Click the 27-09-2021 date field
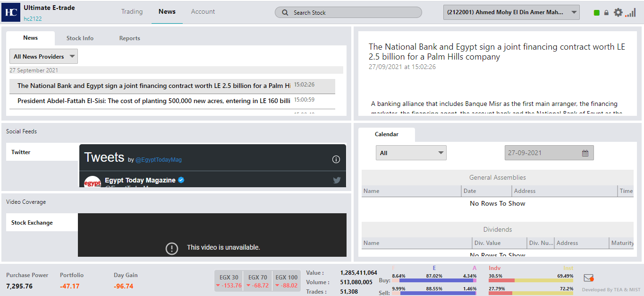644x296 pixels. click(x=549, y=153)
